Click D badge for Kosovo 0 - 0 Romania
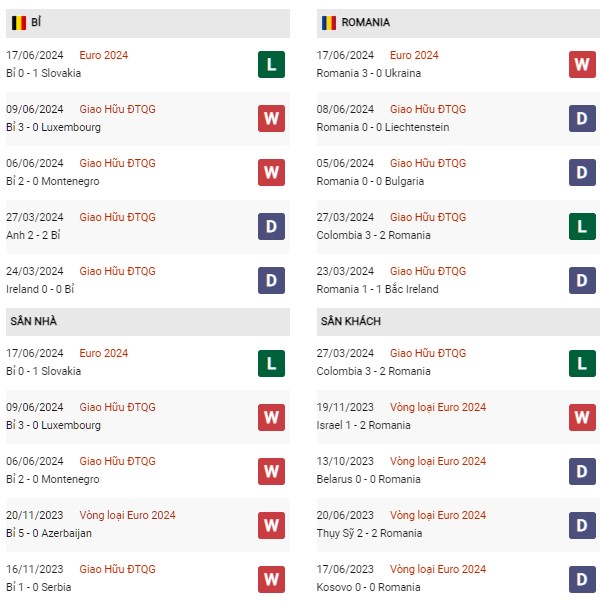This screenshot has width=601, height=601. (582, 578)
